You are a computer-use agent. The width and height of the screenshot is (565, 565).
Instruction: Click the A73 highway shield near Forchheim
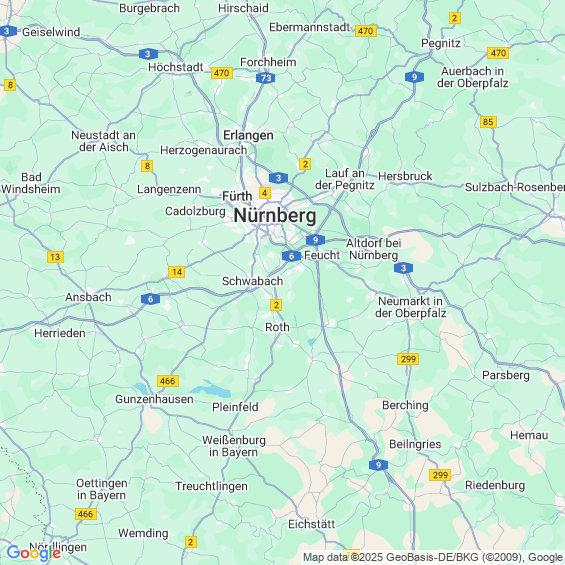[x=266, y=78]
